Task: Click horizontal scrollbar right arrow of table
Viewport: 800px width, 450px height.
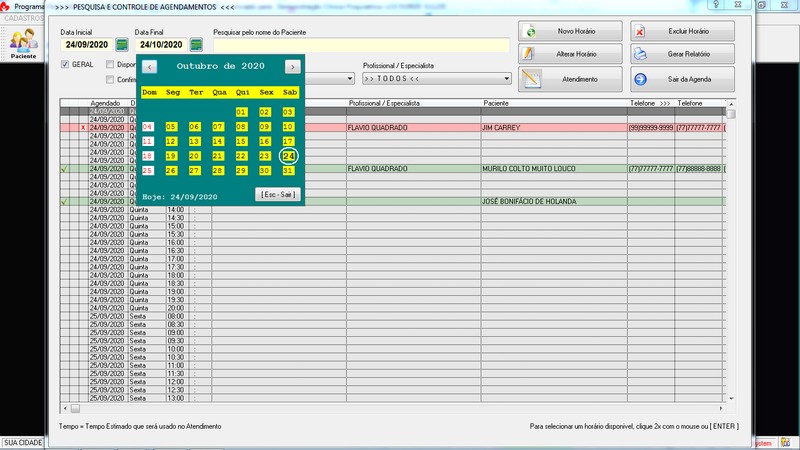Action: tap(721, 408)
